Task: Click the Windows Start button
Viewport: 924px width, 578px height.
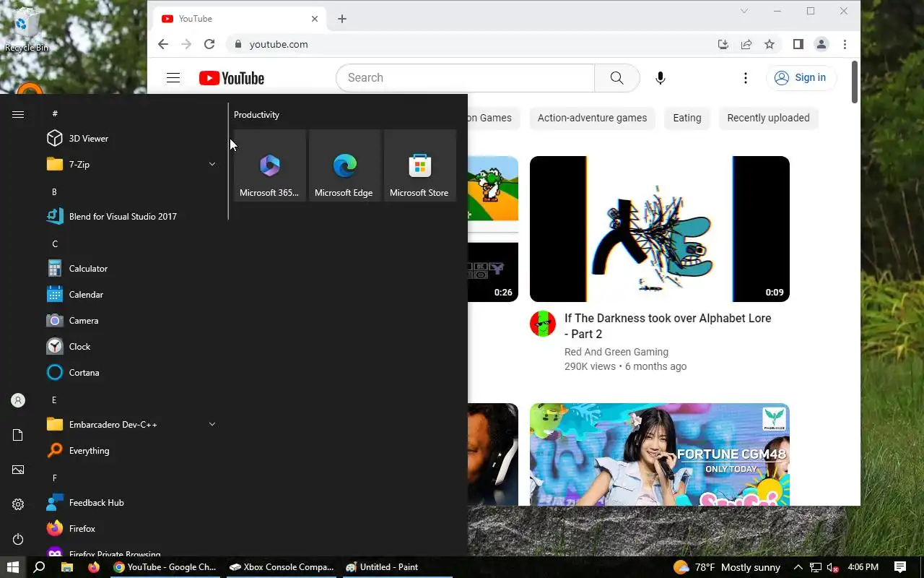Action: tap(12, 567)
